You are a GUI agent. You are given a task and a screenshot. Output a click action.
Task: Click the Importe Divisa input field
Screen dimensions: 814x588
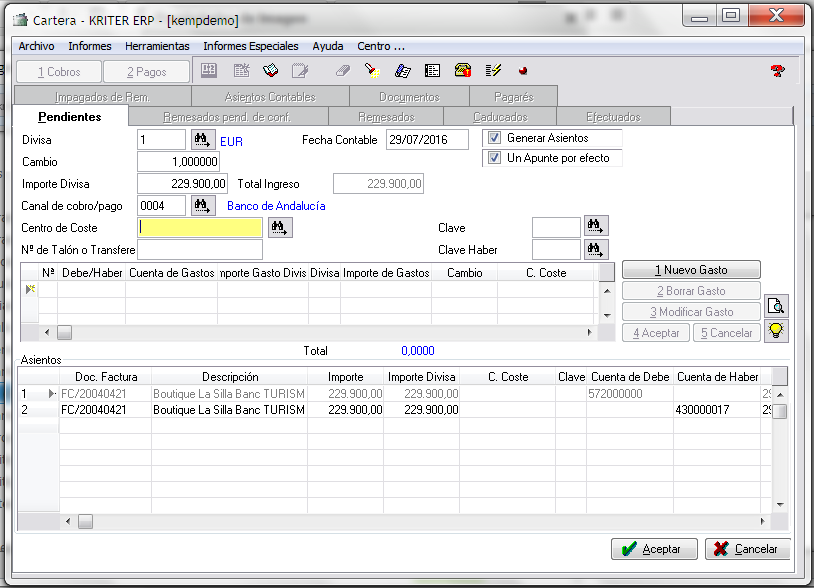tap(182, 184)
